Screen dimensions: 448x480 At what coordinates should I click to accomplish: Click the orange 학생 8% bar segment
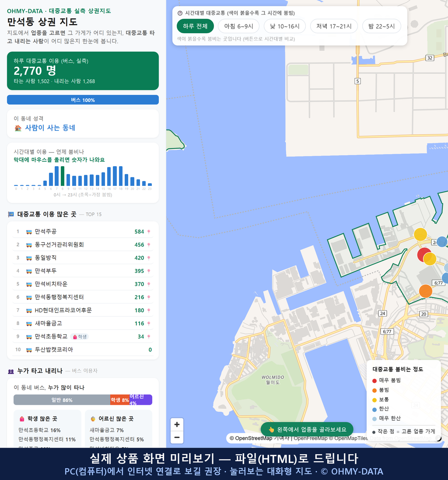click(x=120, y=400)
